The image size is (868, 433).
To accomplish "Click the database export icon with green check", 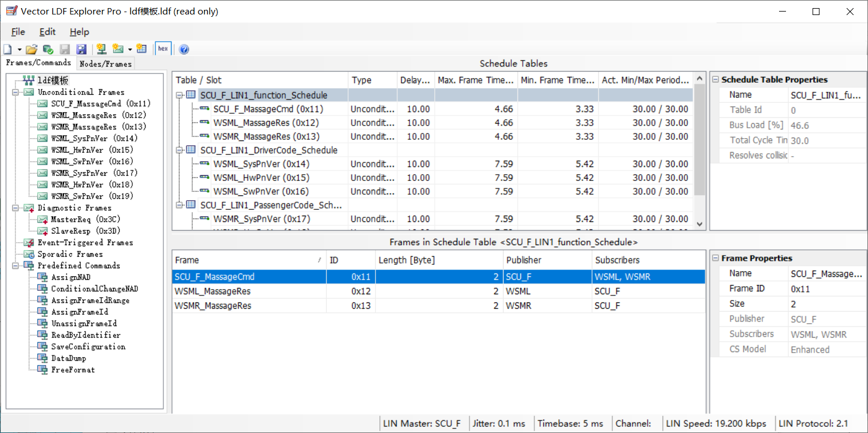I will pos(48,49).
